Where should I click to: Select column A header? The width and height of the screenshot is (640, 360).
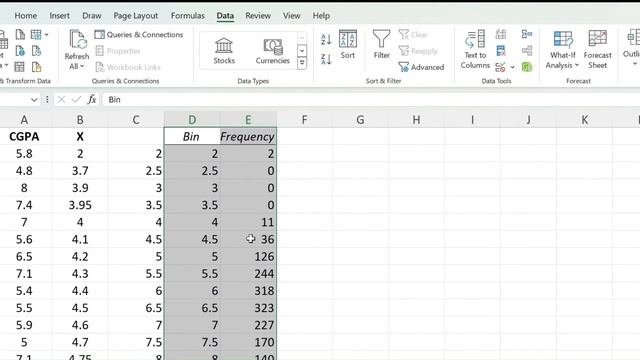24,120
